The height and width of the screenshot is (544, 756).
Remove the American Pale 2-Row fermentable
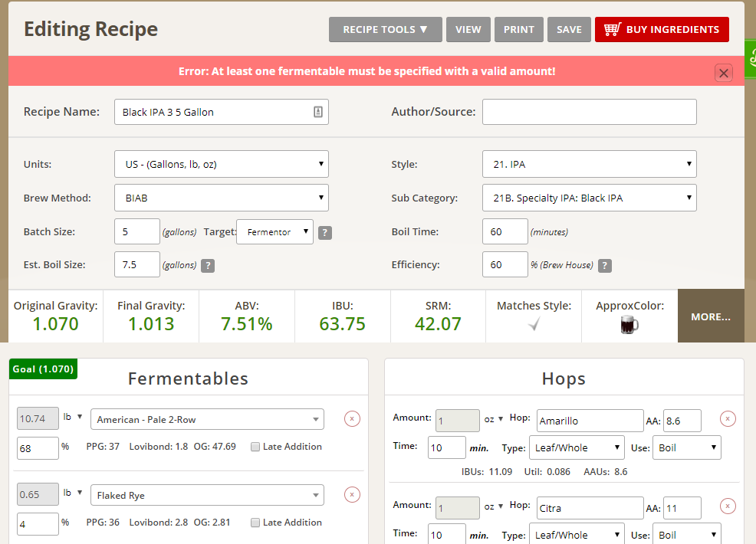click(351, 418)
